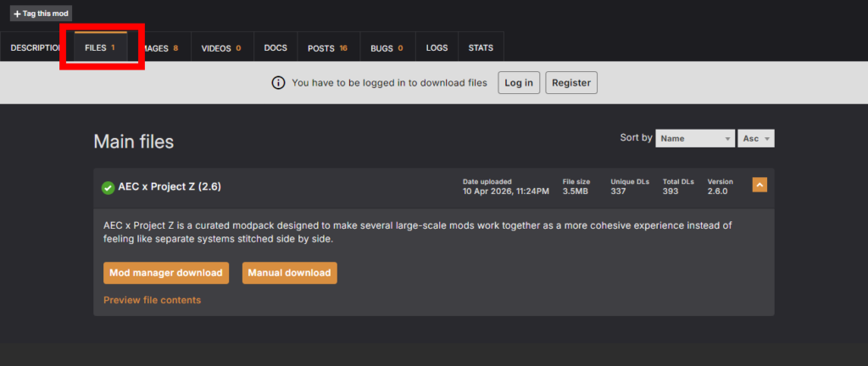Open the Asc sort order dropdown
This screenshot has width=868, height=366.
pyautogui.click(x=756, y=138)
